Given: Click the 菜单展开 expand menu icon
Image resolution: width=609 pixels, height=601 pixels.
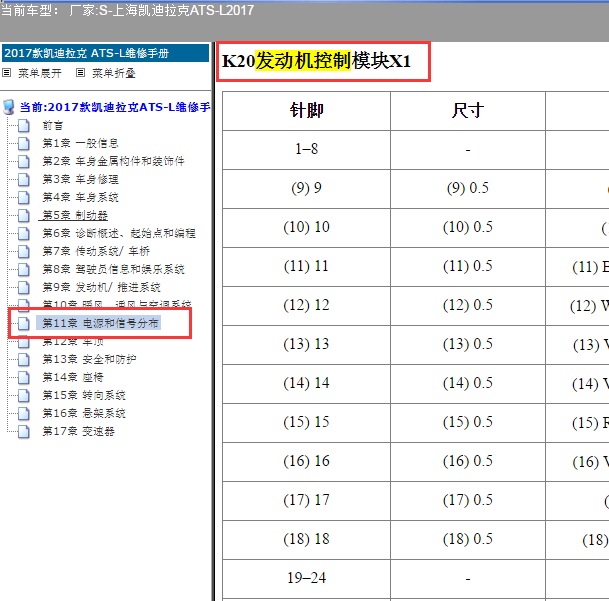Looking at the screenshot, I should (7, 73).
